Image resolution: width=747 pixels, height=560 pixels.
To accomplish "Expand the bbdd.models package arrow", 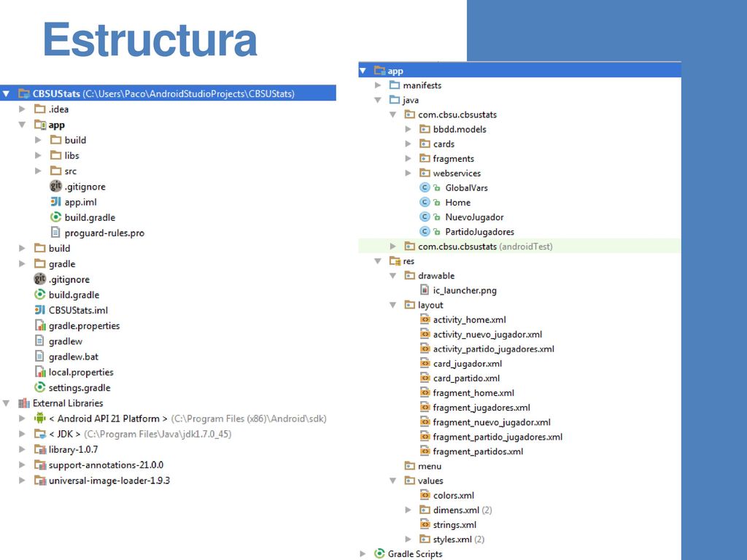I will (x=409, y=129).
